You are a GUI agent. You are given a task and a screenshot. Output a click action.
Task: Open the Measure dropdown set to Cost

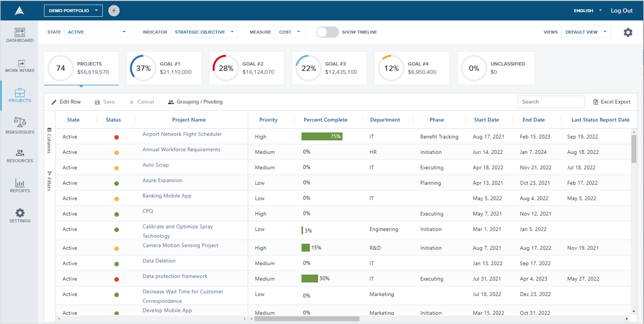pos(289,31)
